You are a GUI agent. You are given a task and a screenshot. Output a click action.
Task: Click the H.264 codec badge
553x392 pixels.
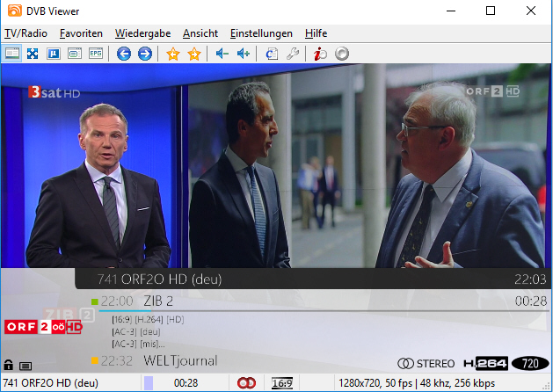485,364
